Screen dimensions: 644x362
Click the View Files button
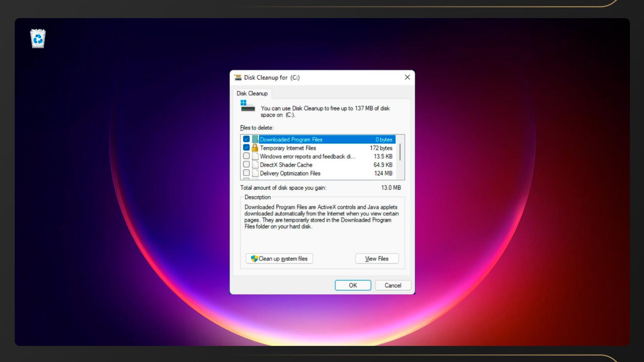point(377,259)
